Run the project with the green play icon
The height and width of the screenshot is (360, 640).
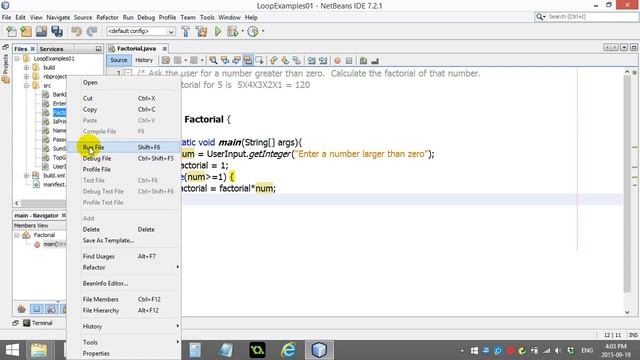point(218,31)
